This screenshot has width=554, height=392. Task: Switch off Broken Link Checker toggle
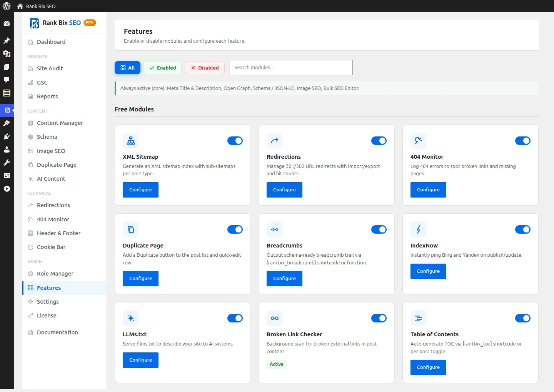coord(379,318)
